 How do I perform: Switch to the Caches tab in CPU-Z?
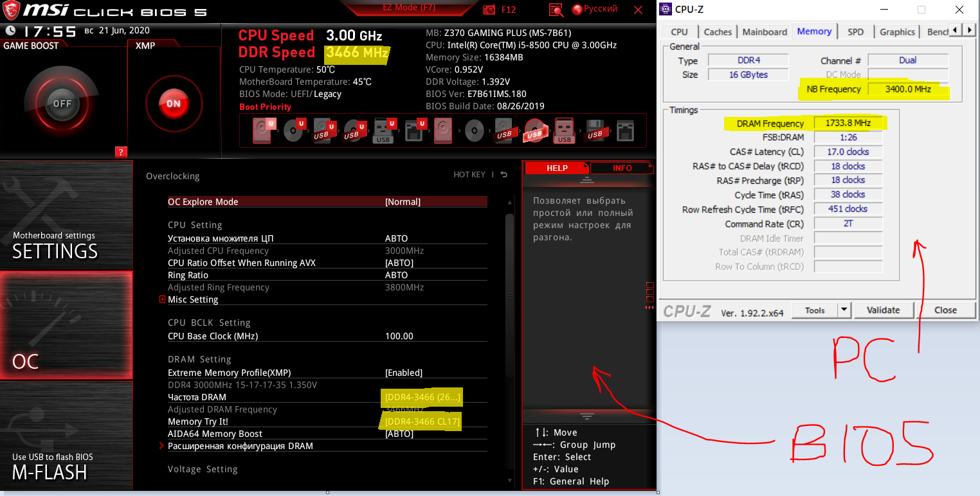[x=718, y=31]
